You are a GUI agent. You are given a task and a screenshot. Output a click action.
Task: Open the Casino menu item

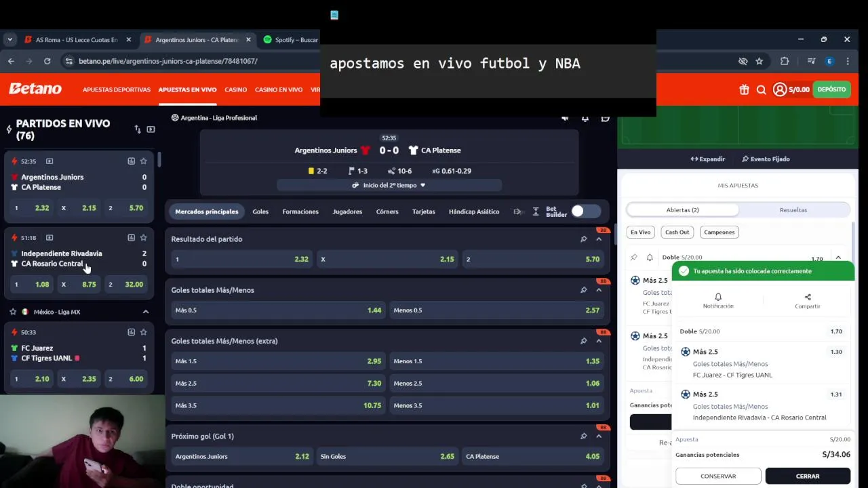coord(236,89)
